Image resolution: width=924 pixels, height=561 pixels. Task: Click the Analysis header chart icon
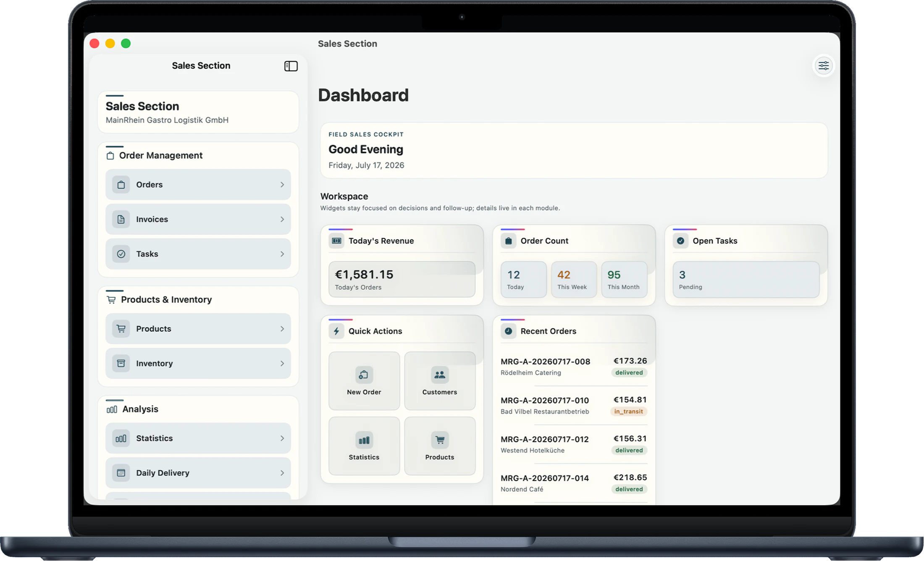click(112, 409)
